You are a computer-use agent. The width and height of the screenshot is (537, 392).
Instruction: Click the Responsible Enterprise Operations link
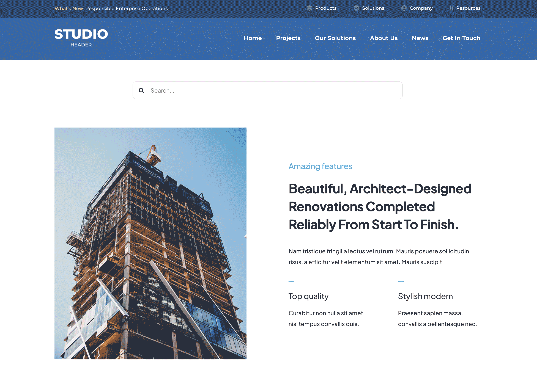click(x=126, y=8)
